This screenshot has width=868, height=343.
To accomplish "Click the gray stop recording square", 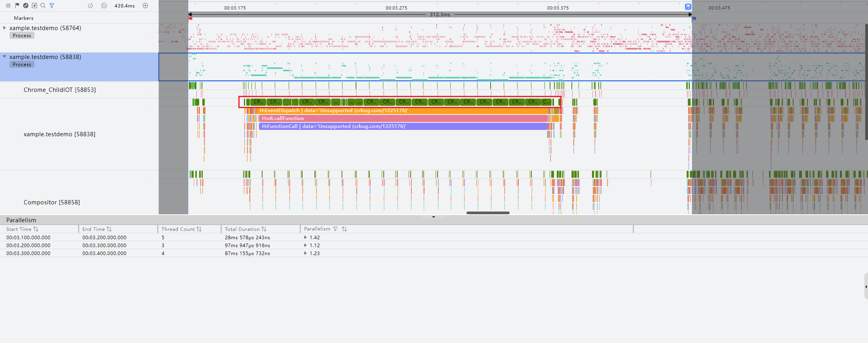I will pos(8,6).
